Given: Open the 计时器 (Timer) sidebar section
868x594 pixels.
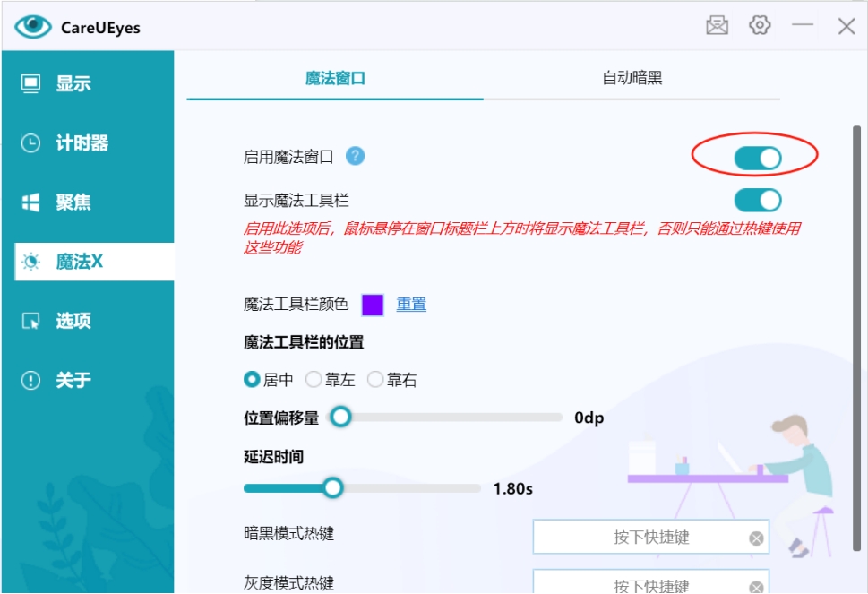Looking at the screenshot, I should [63, 142].
